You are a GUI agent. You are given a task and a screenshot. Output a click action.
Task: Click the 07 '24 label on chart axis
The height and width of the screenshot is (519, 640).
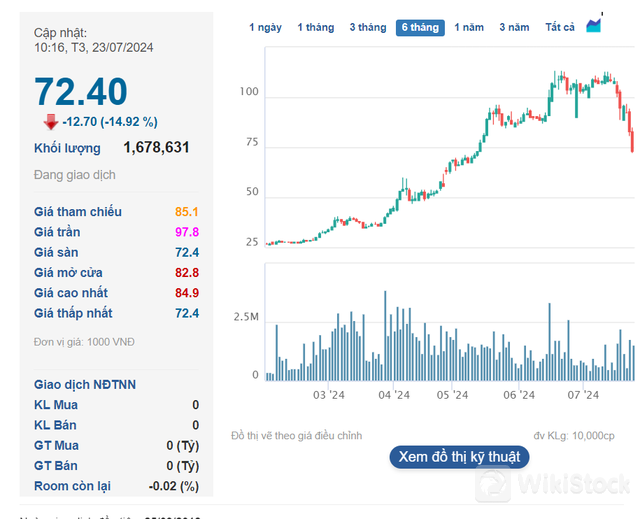(582, 396)
